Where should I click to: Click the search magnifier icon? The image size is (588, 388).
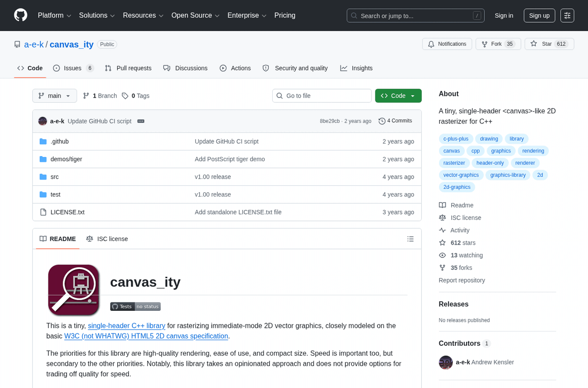354,16
